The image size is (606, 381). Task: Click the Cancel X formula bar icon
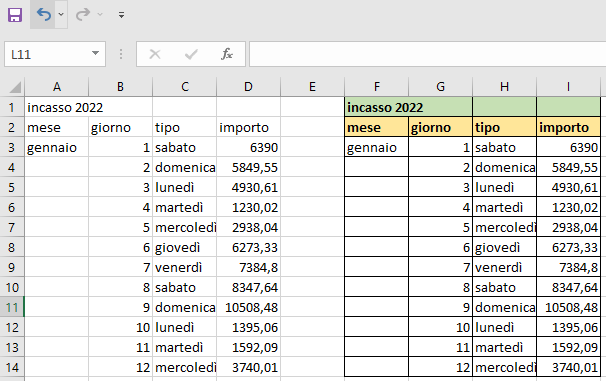pos(155,54)
